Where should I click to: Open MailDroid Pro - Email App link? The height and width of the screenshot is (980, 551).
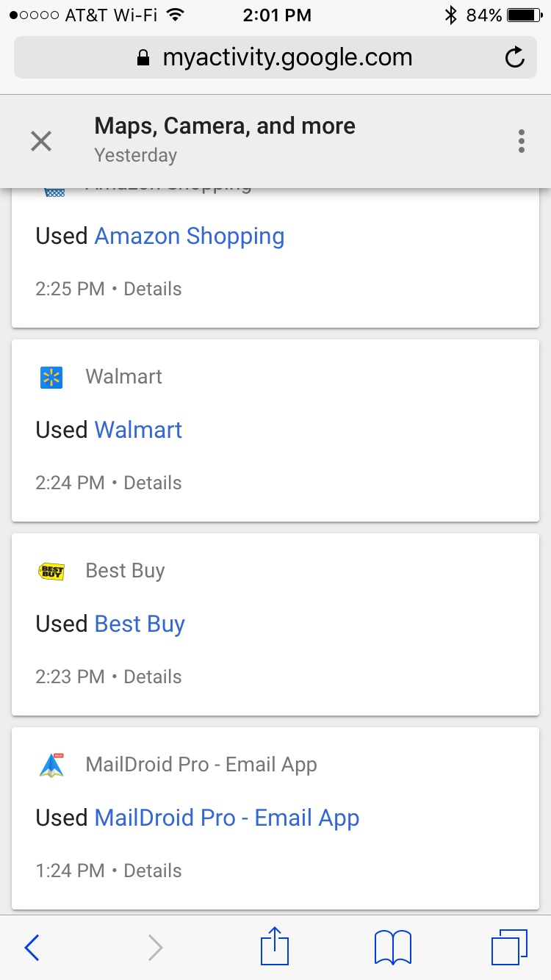(227, 818)
